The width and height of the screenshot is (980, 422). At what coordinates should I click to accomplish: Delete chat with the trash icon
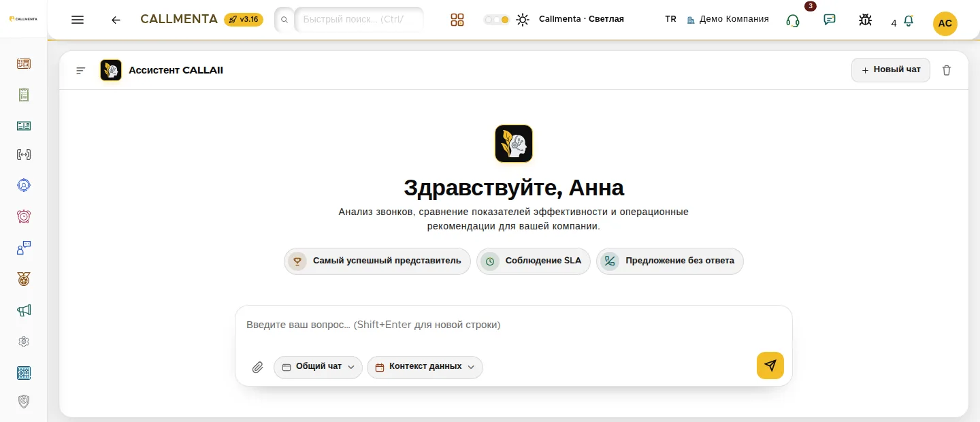click(947, 70)
